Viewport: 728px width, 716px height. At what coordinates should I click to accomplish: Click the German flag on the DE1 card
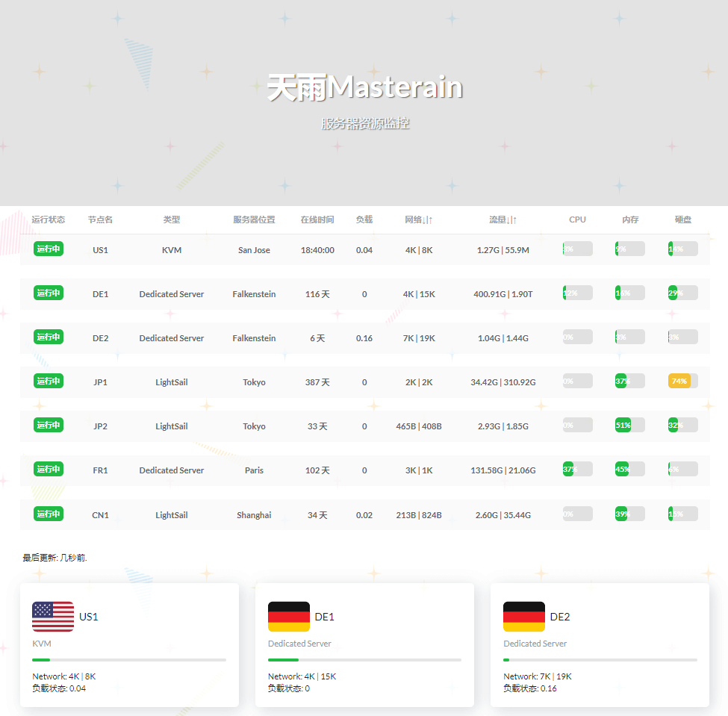point(288,617)
